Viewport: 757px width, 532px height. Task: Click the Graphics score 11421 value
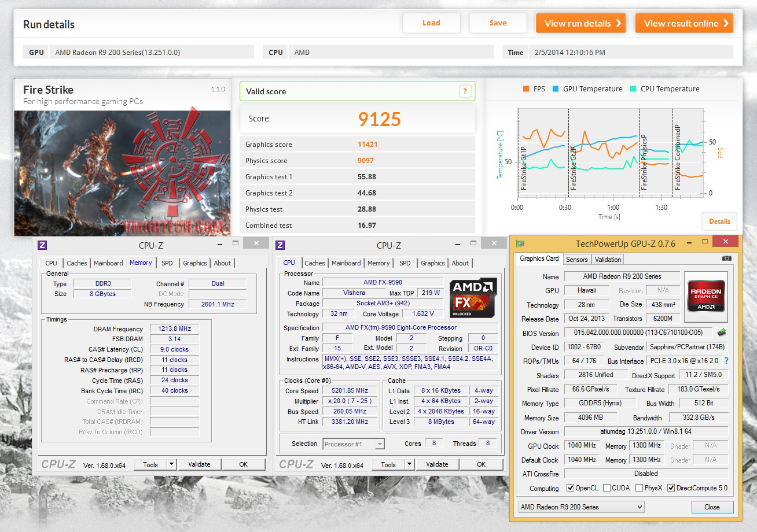coord(368,145)
